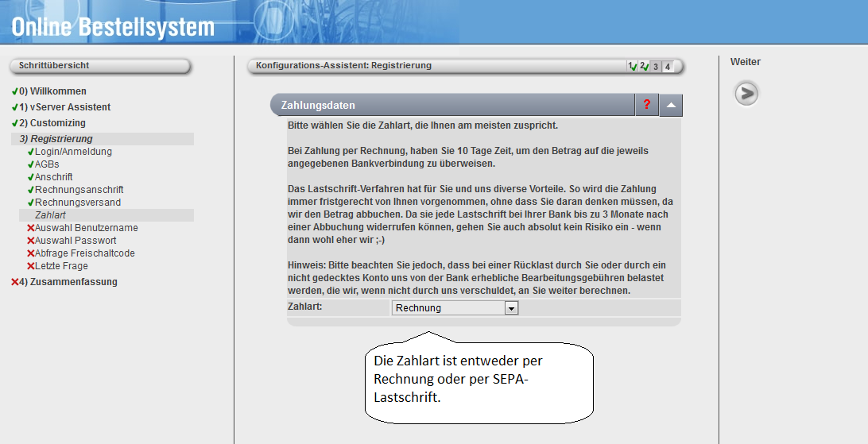Go to 0) Willkommen step

[x=52, y=91]
